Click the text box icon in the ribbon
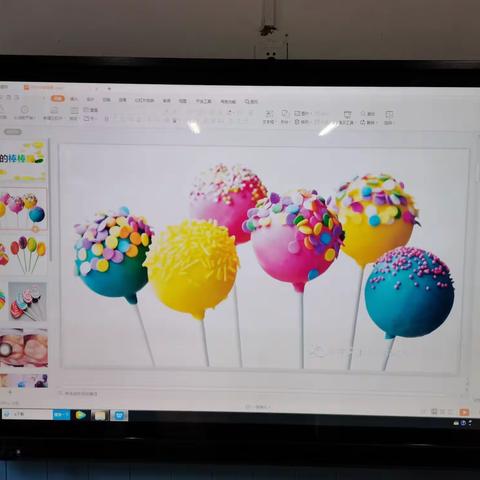The width and height of the screenshot is (480, 480). pyautogui.click(x=269, y=114)
